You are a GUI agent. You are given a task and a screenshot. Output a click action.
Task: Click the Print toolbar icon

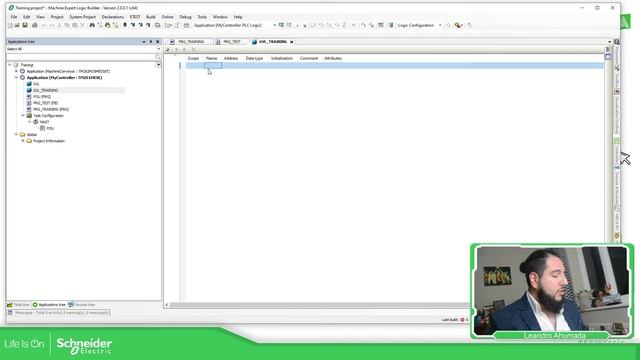coord(35,25)
